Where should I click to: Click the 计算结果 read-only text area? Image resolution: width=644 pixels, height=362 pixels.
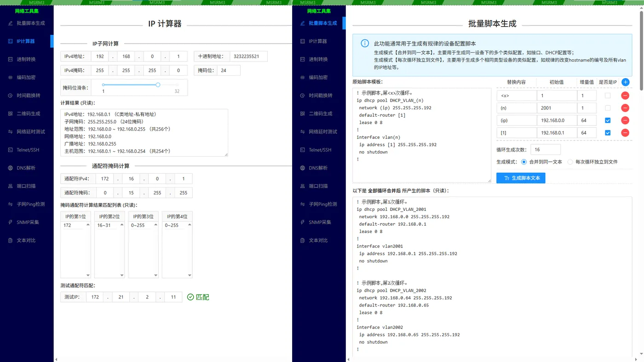click(144, 133)
